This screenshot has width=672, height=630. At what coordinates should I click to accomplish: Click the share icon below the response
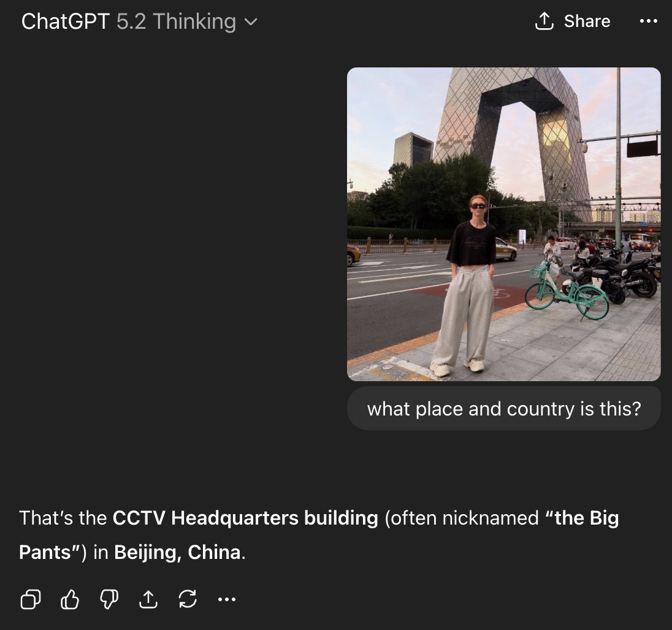click(148, 599)
